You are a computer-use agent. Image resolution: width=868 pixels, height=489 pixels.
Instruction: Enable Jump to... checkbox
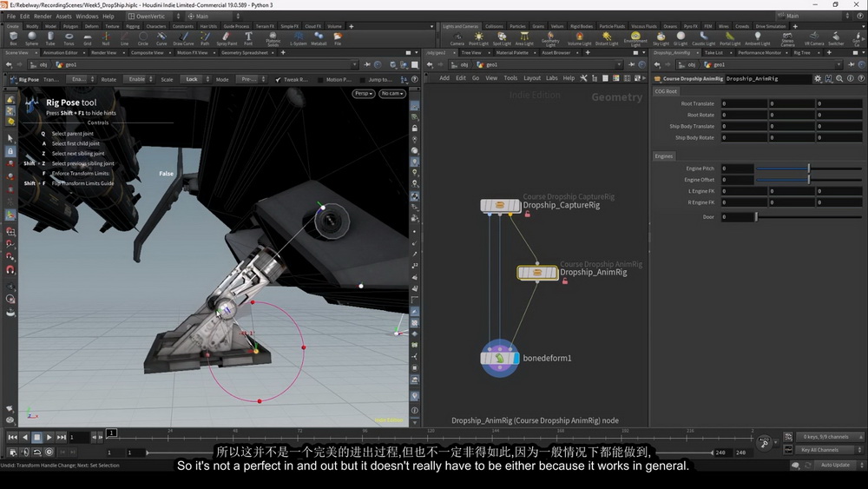363,79
